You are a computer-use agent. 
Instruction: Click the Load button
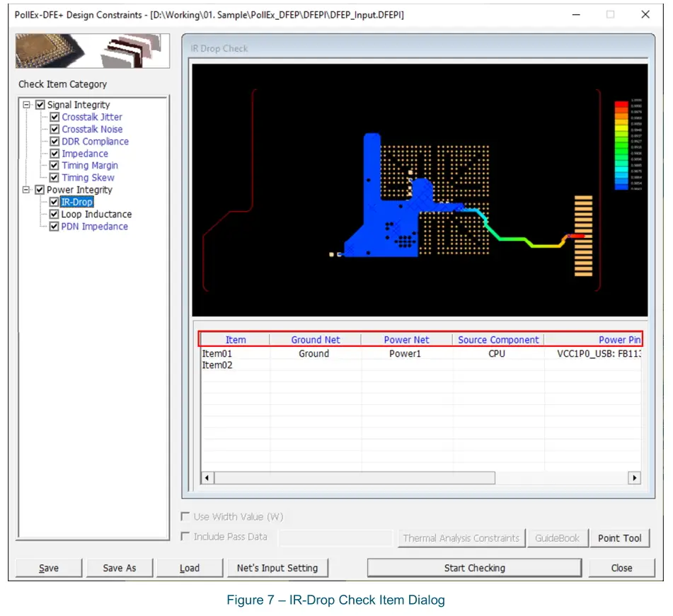pyautogui.click(x=189, y=568)
